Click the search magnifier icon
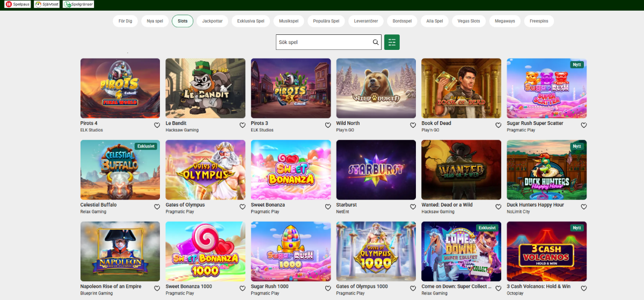The image size is (644, 300). (x=376, y=42)
